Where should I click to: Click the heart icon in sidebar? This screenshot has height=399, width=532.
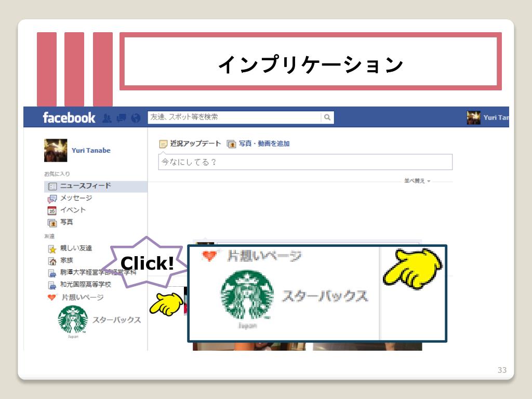[x=52, y=298]
